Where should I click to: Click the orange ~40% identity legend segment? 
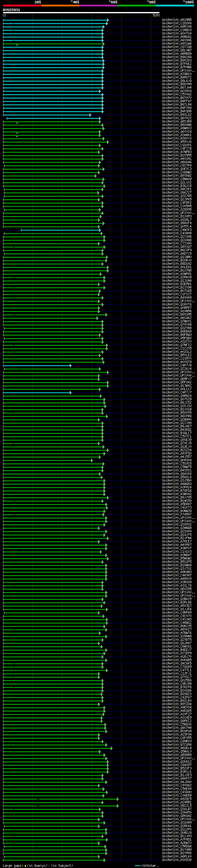pos(60,6)
